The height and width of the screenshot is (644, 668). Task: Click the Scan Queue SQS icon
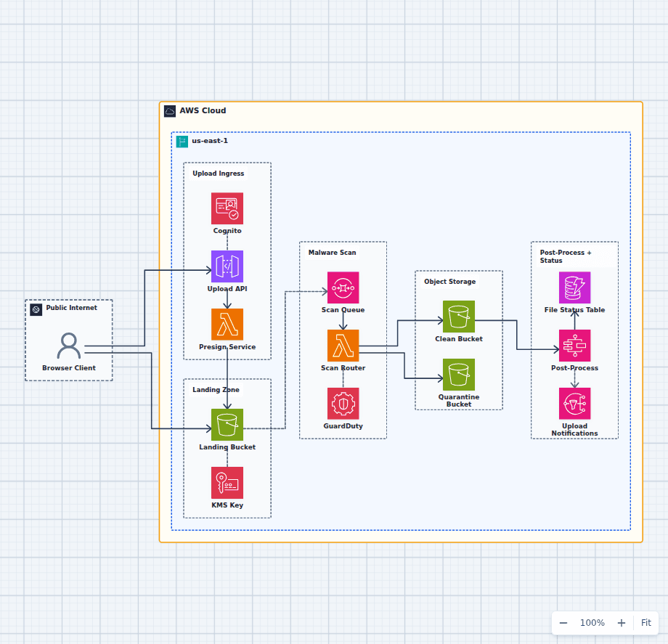343,288
